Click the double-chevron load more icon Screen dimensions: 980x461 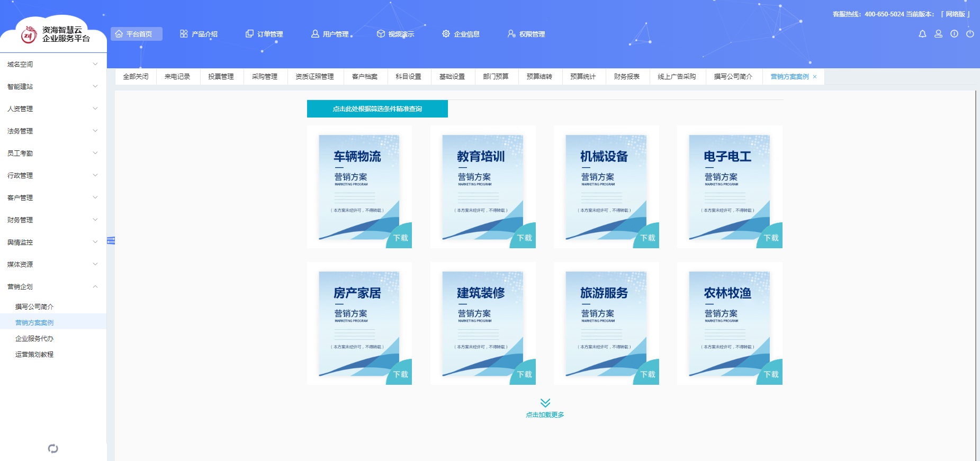tap(545, 403)
